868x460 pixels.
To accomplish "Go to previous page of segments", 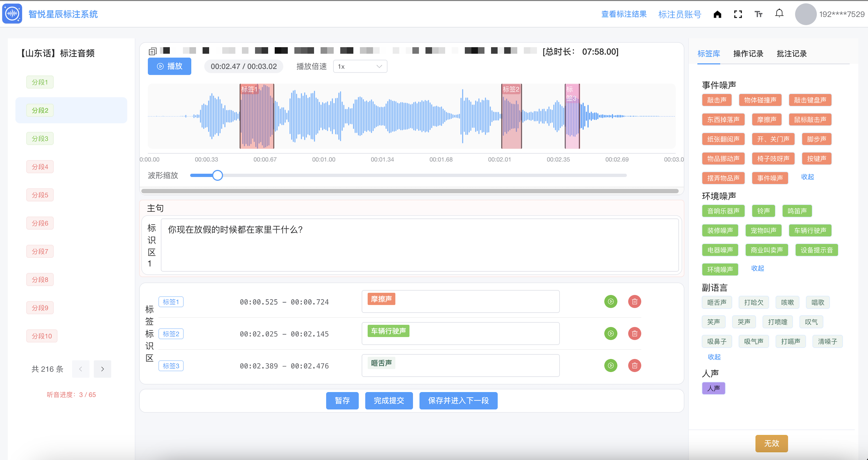I will tap(81, 369).
